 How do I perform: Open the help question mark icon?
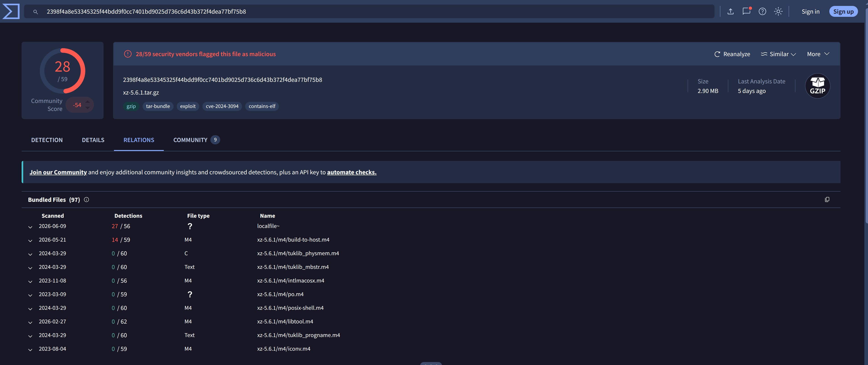tap(762, 11)
